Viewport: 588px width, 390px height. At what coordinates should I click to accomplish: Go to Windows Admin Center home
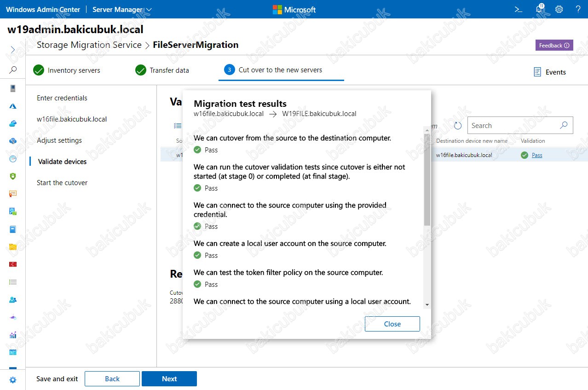click(x=43, y=9)
